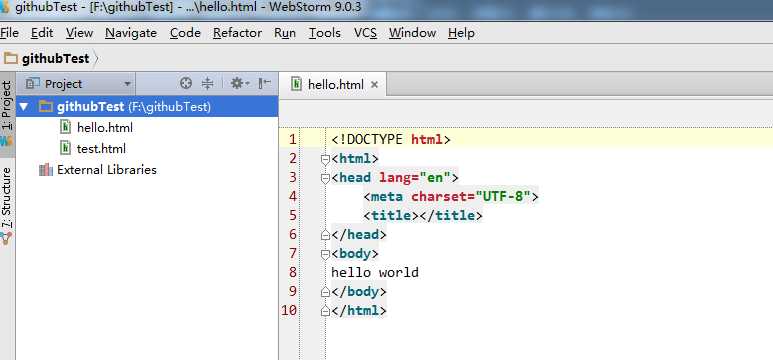Screen dimensions: 773x360
Task: Click the collapse all icon in Project panel
Action: click(x=208, y=83)
